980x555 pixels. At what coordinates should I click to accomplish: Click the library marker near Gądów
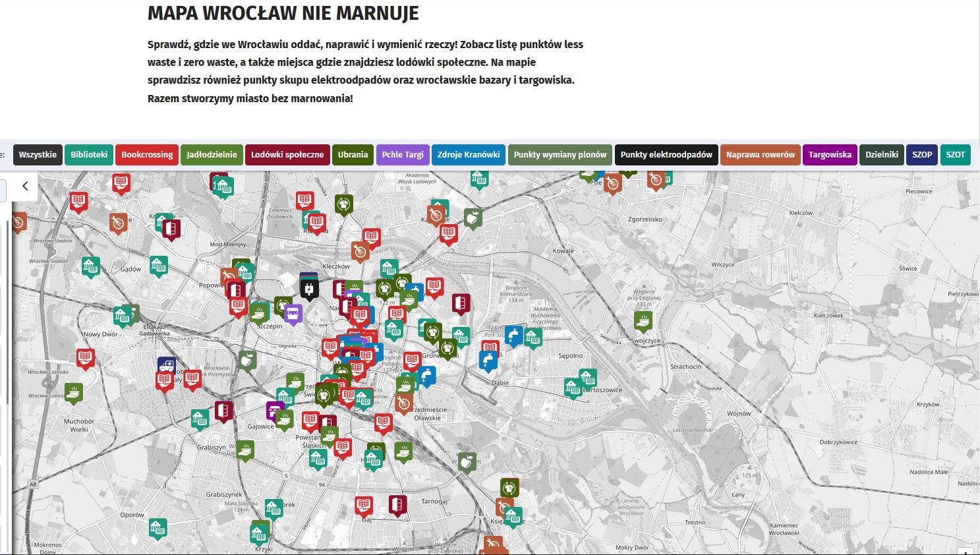[158, 266]
